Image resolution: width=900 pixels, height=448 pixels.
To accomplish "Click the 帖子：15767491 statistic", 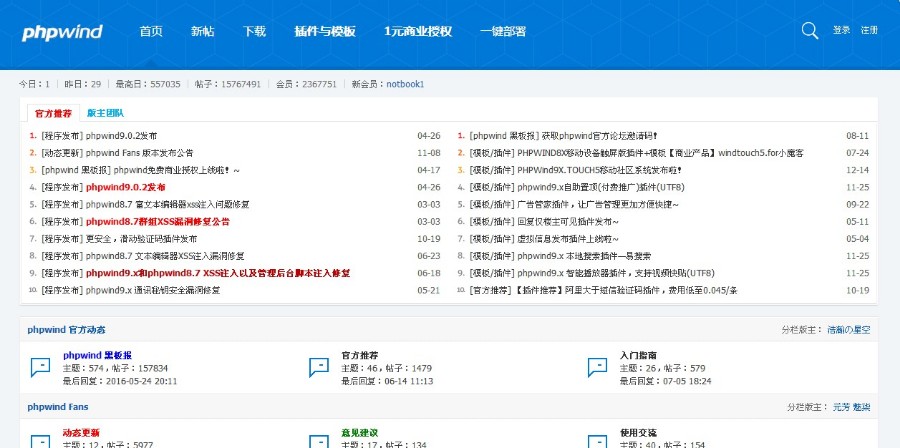I will pos(228,84).
